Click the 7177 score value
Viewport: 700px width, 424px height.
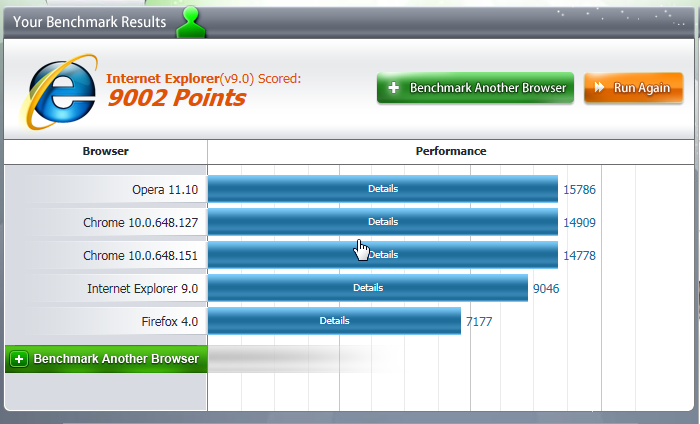click(x=479, y=322)
